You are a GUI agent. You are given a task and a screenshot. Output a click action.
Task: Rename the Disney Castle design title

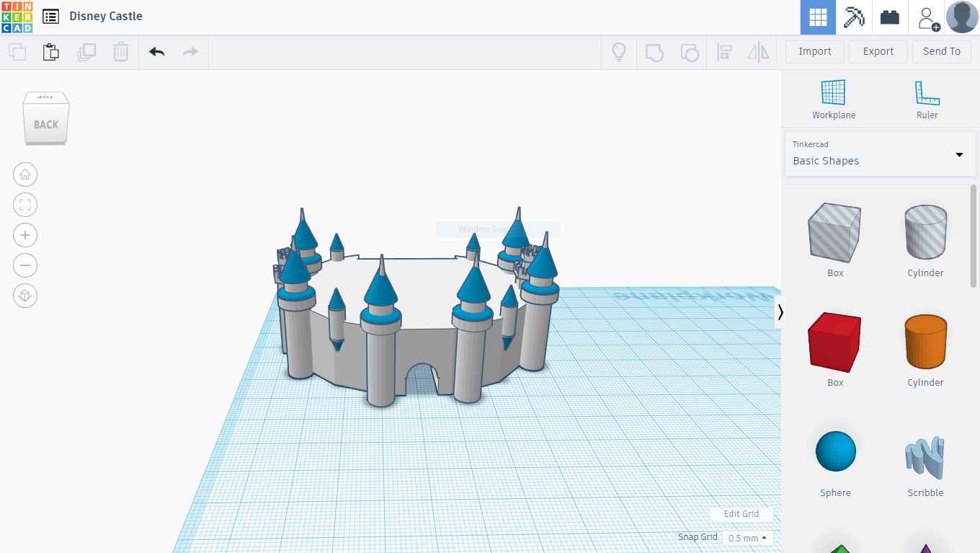coord(106,16)
